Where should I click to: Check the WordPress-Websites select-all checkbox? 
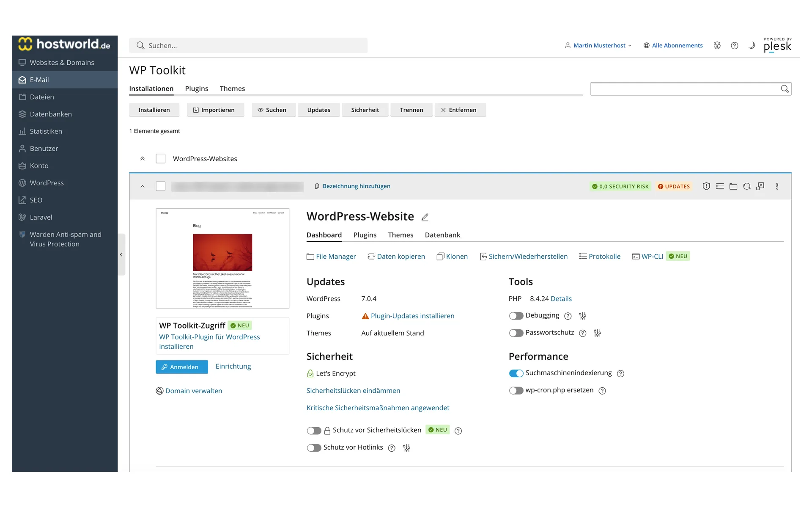(x=161, y=159)
